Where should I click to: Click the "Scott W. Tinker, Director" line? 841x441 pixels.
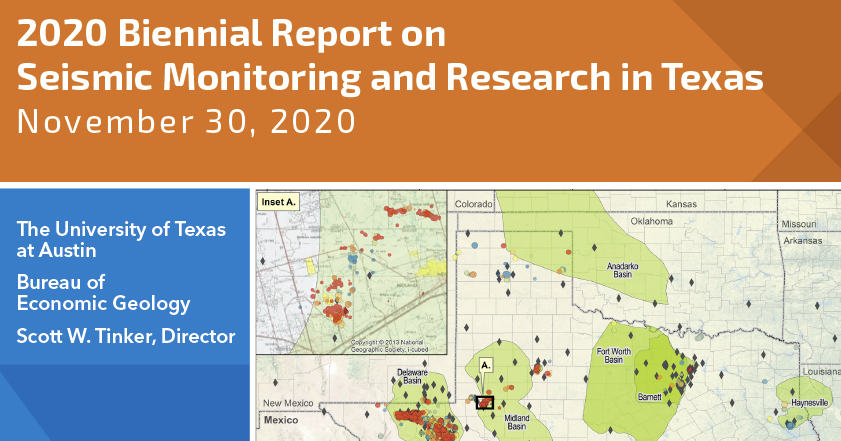pos(126,336)
